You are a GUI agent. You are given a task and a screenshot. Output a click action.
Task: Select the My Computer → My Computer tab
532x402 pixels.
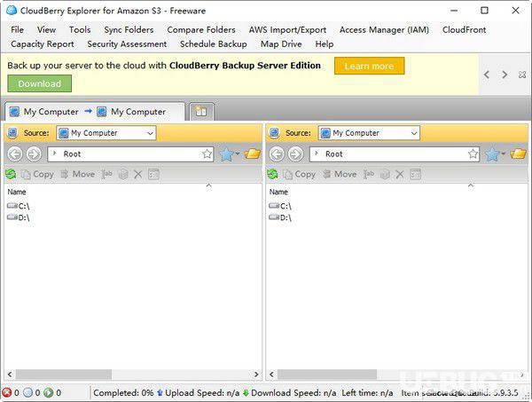[x=95, y=112]
